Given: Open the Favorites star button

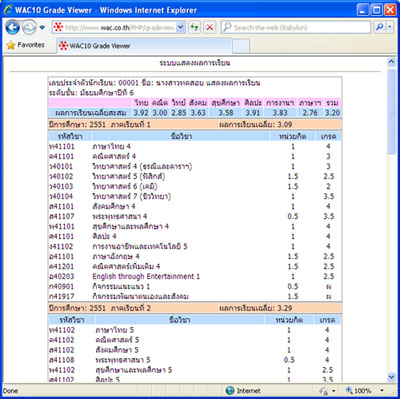Looking at the screenshot, I should (x=26, y=45).
